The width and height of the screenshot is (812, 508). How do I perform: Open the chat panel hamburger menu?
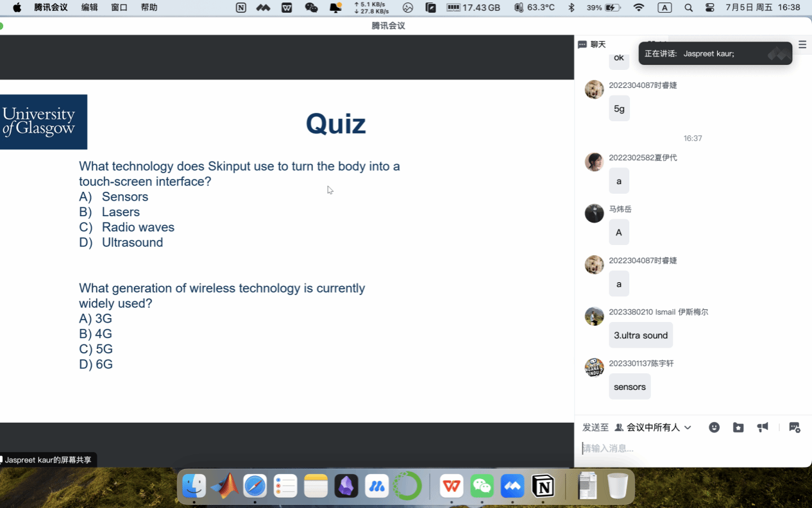tap(802, 45)
